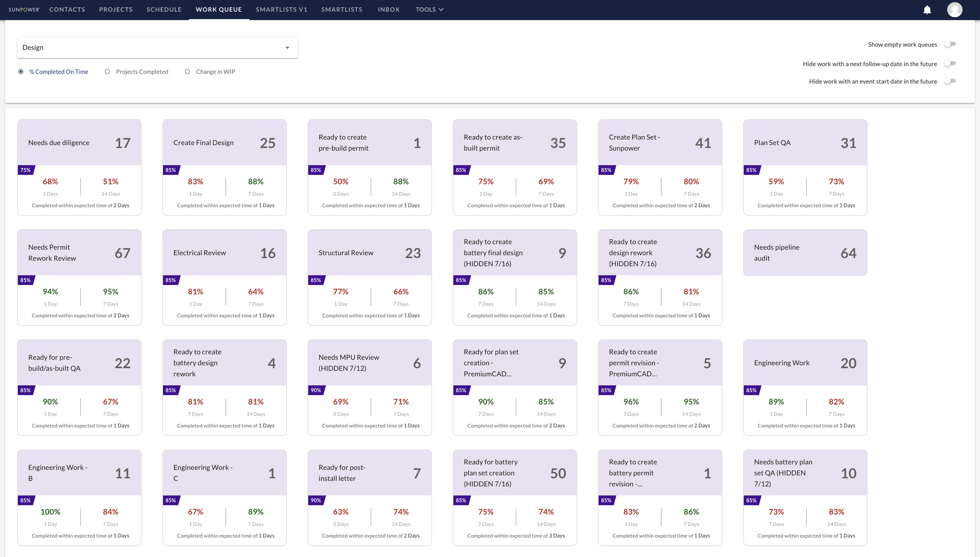The height and width of the screenshot is (557, 980).
Task: Select the % Completed On Time option
Action: [x=20, y=71]
